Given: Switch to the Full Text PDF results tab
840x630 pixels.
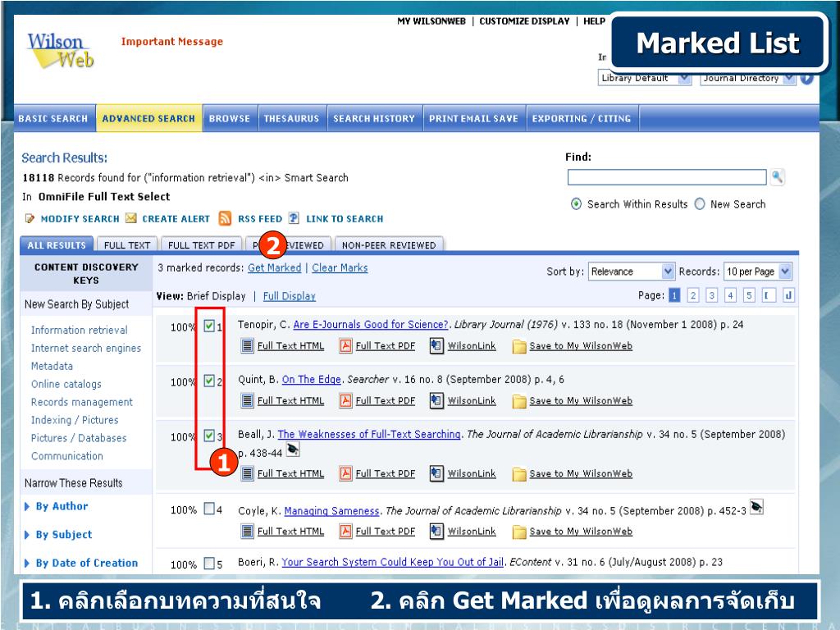Looking at the screenshot, I should pos(202,244).
